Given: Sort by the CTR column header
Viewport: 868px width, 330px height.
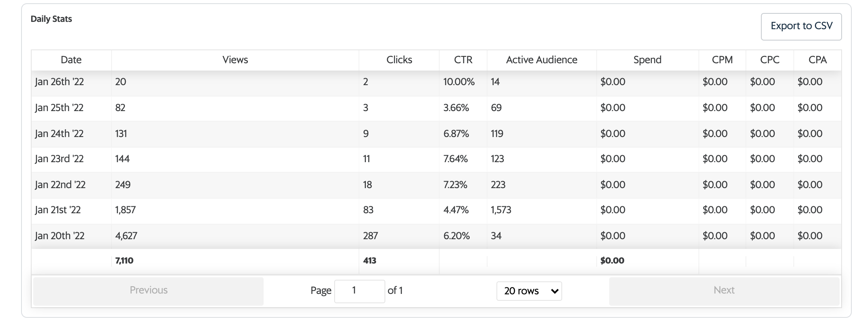Looking at the screenshot, I should (x=463, y=60).
